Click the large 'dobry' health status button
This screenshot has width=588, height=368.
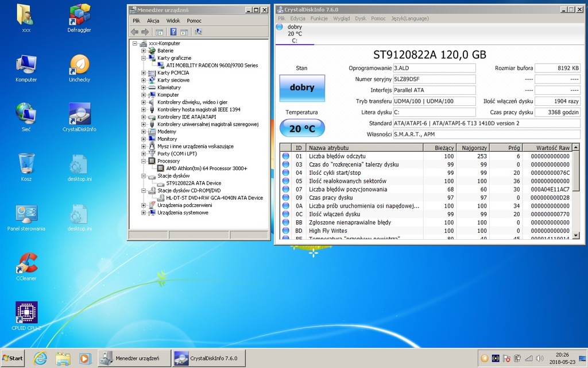302,88
